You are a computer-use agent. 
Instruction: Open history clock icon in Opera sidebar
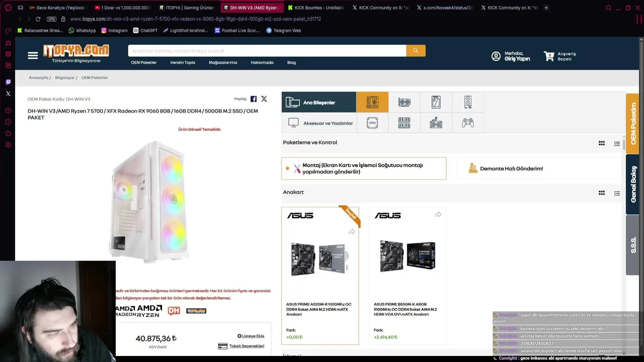click(8, 122)
